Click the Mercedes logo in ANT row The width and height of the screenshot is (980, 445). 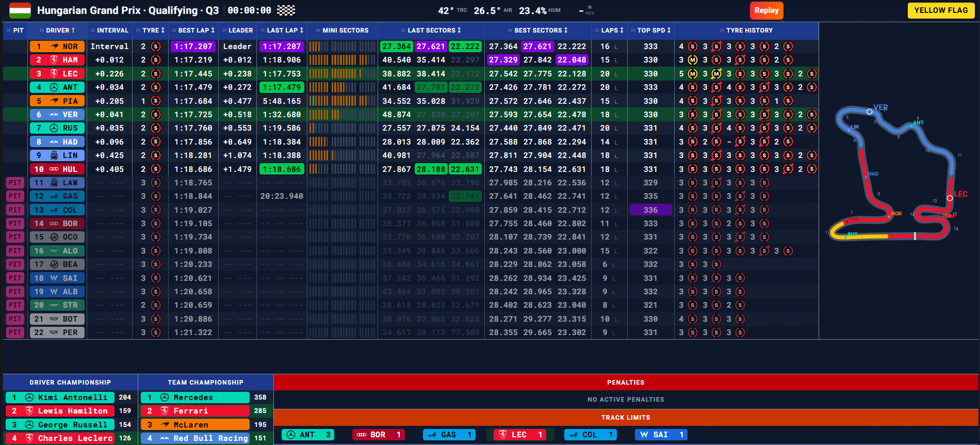[x=54, y=87]
